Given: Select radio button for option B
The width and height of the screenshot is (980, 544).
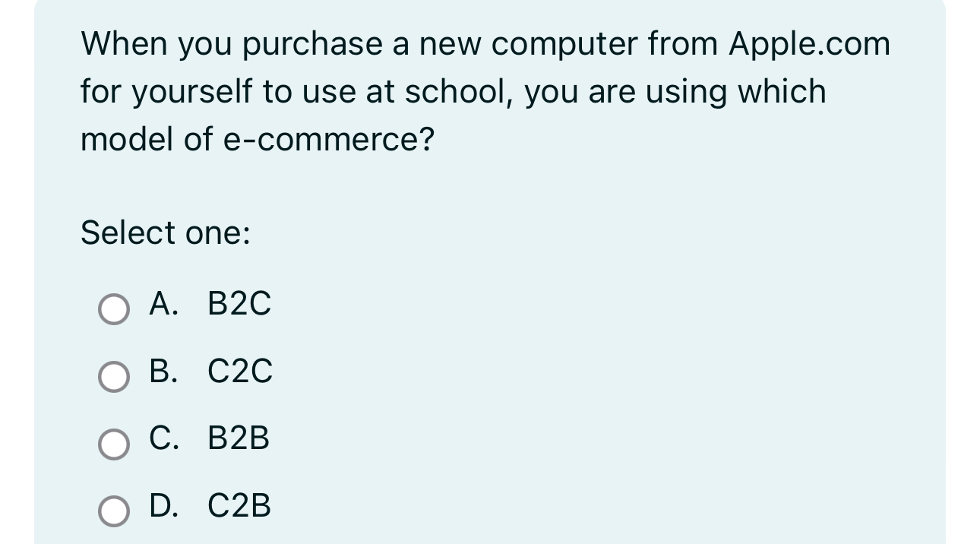Looking at the screenshot, I should point(113,375).
